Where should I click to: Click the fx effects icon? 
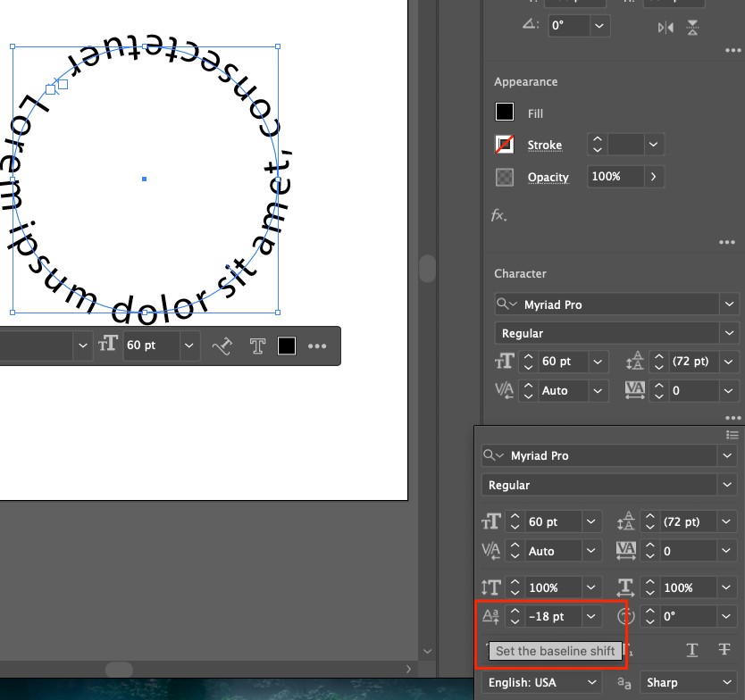498,215
